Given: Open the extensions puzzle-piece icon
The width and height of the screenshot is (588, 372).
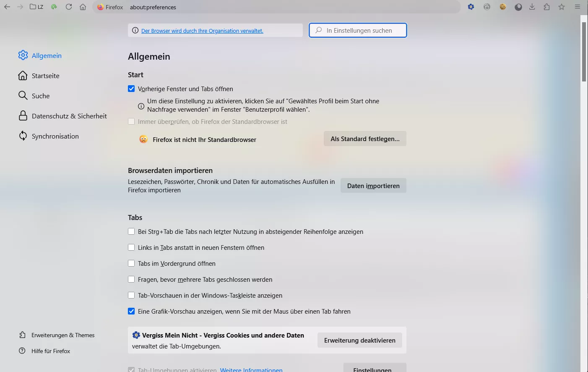Looking at the screenshot, I should [546, 7].
